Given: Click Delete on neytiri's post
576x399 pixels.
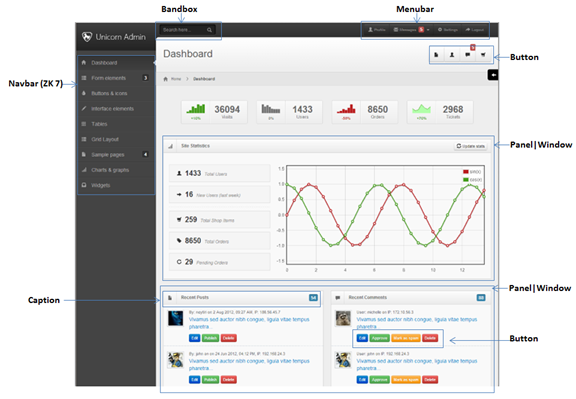Looking at the screenshot, I should click(x=228, y=338).
